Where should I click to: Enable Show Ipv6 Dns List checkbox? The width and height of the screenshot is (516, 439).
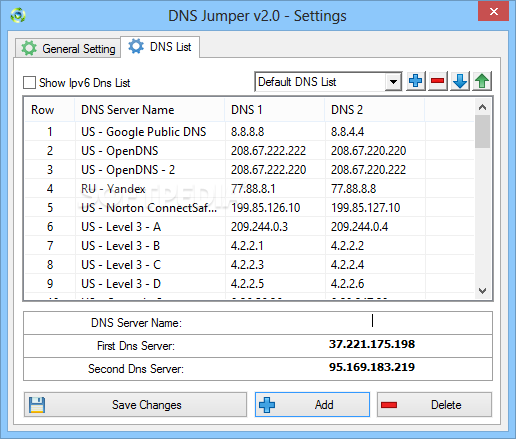(29, 82)
